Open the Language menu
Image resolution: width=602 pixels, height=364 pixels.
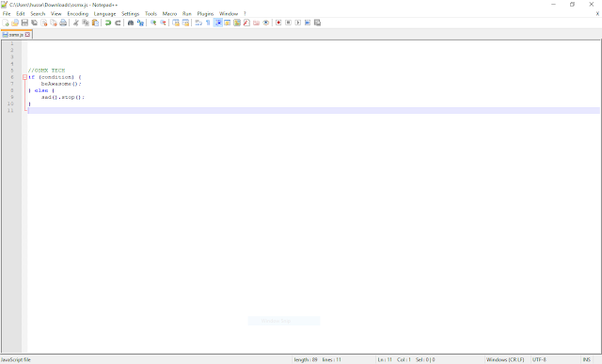tap(104, 14)
